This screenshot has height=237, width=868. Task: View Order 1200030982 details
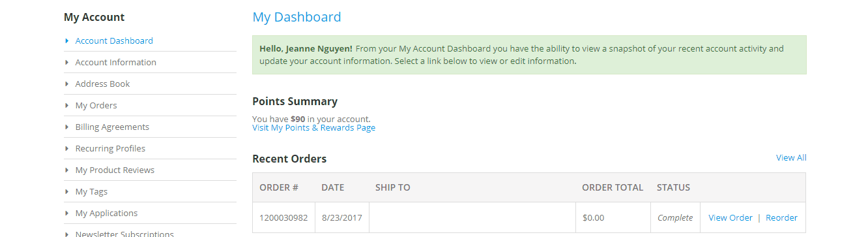[x=731, y=217]
